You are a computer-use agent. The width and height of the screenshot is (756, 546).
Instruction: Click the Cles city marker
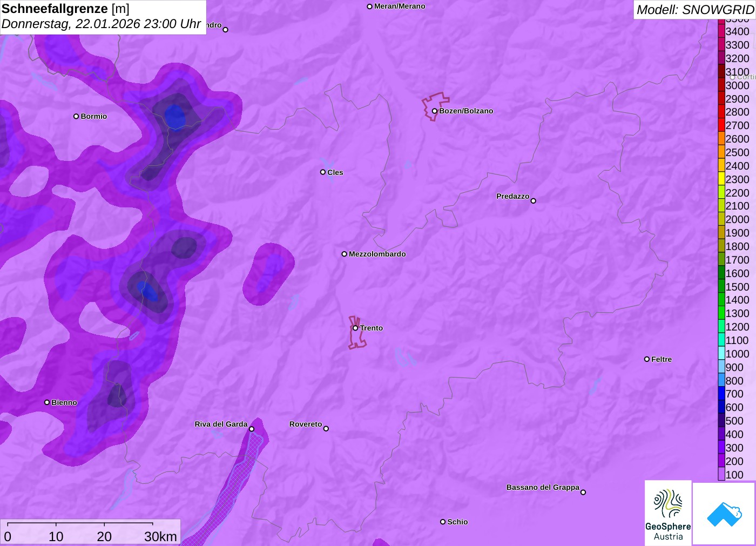point(323,172)
